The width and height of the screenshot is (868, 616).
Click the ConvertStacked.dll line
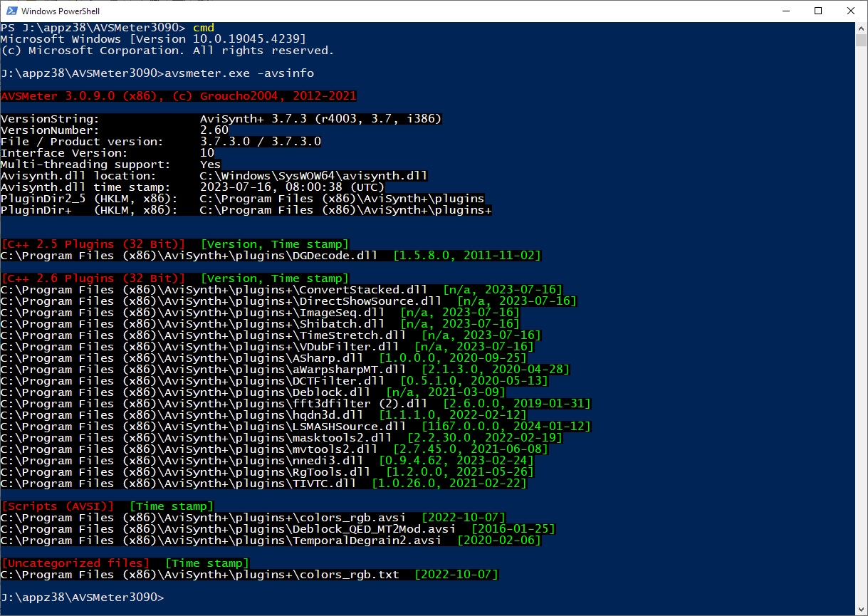[282, 290]
